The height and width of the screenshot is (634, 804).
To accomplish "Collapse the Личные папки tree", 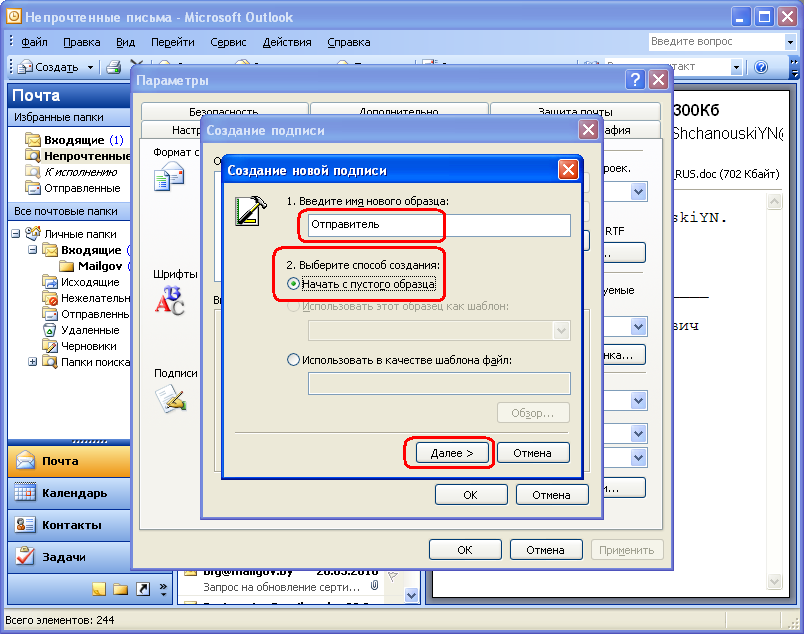I will [x=16, y=233].
